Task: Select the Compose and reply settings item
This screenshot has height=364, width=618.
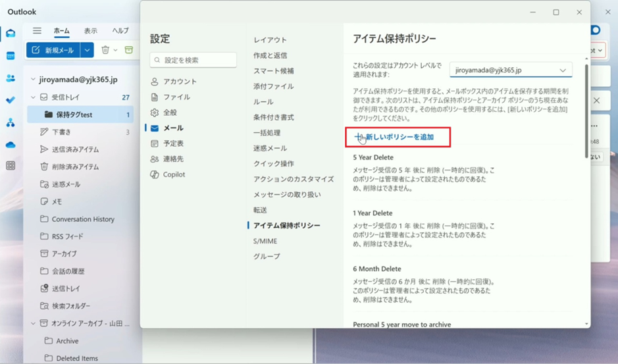Action: click(x=270, y=55)
